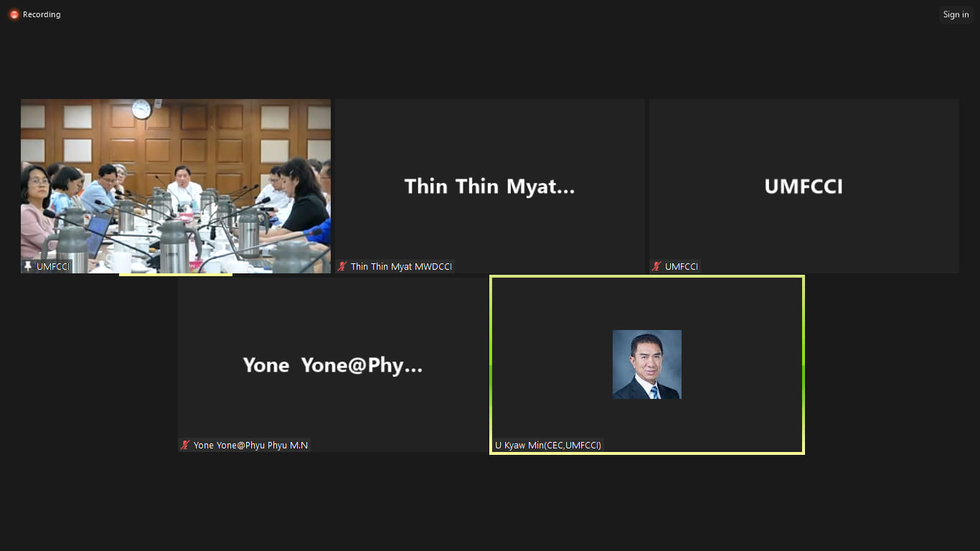Click UMFCCI name label beside muted mic
This screenshot has height=551, width=980.
tap(682, 267)
